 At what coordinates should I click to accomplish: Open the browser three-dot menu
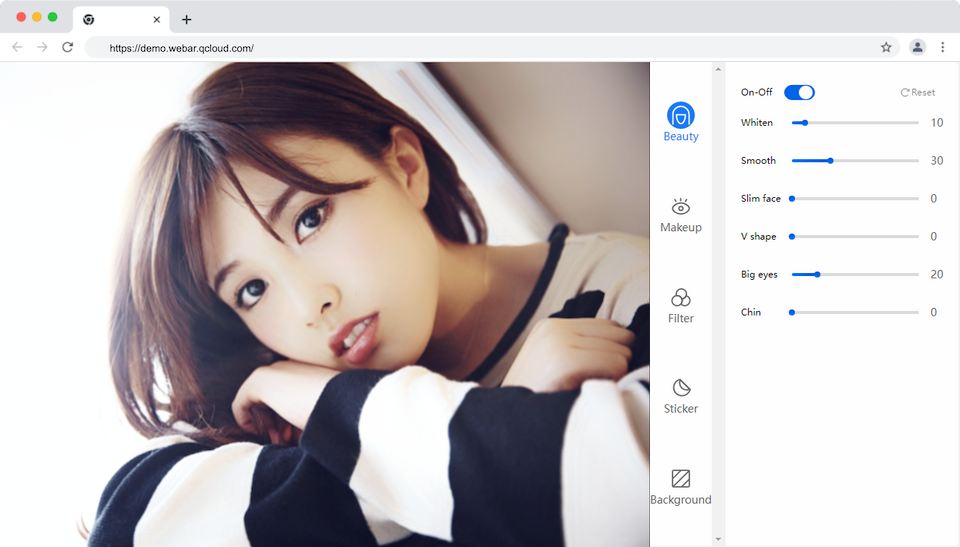942,47
